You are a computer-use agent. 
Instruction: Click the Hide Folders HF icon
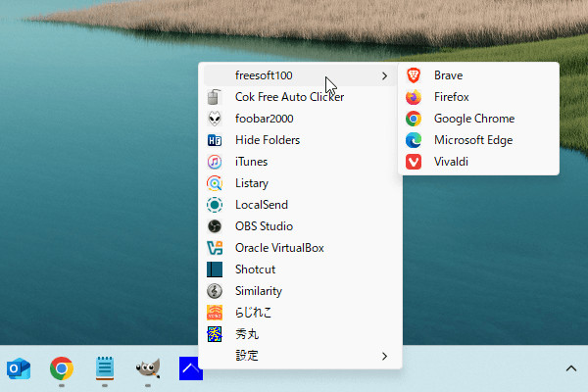[215, 140]
